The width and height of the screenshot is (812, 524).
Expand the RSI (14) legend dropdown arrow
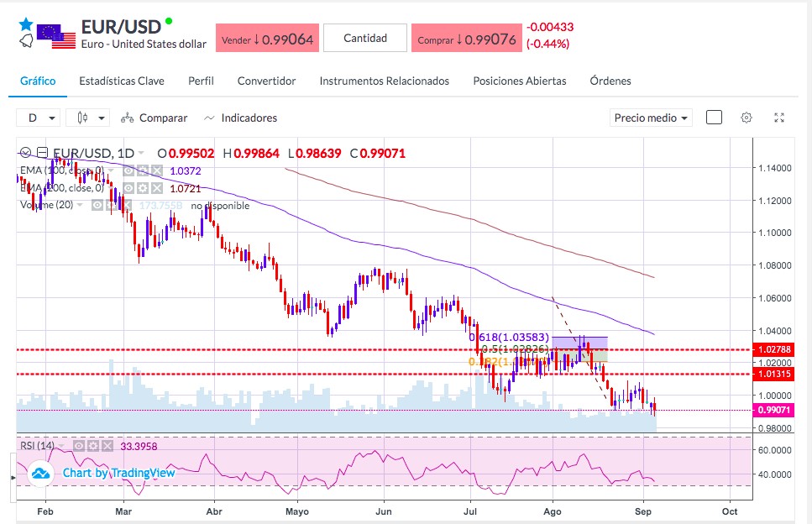[61, 446]
